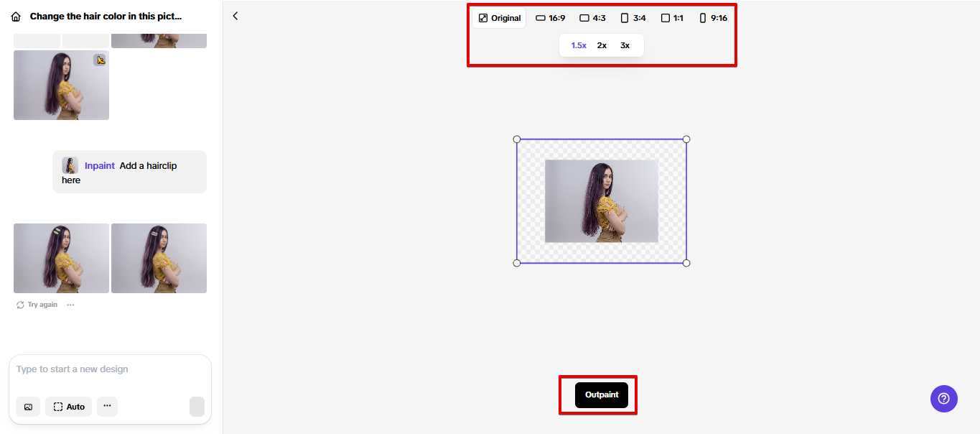980x434 pixels.
Task: Click the Help question mark icon
Action: [943, 398]
